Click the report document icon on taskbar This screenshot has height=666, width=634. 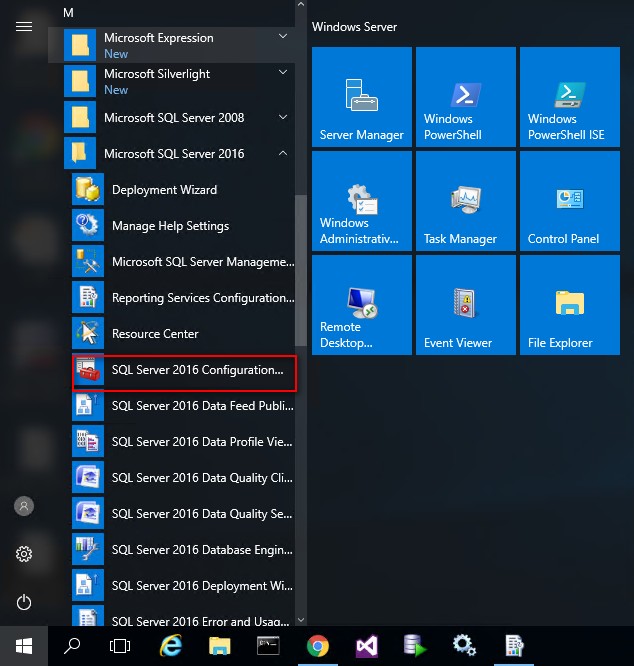514,646
